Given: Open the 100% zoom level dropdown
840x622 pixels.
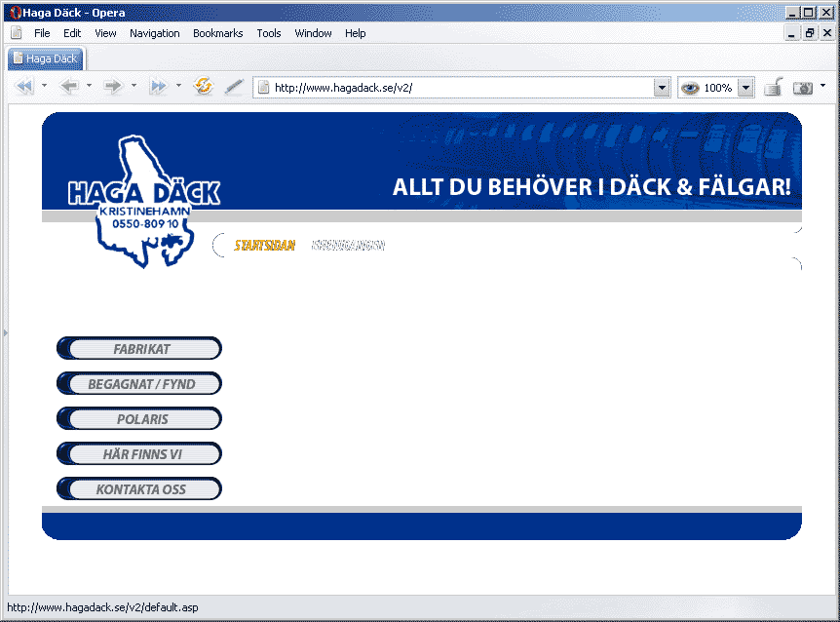Looking at the screenshot, I should point(745,88).
